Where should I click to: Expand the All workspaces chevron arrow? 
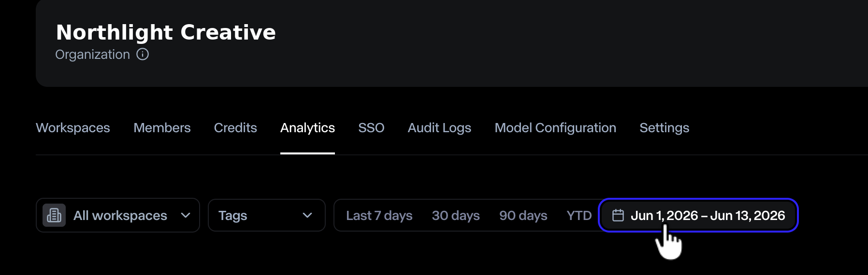(x=186, y=215)
